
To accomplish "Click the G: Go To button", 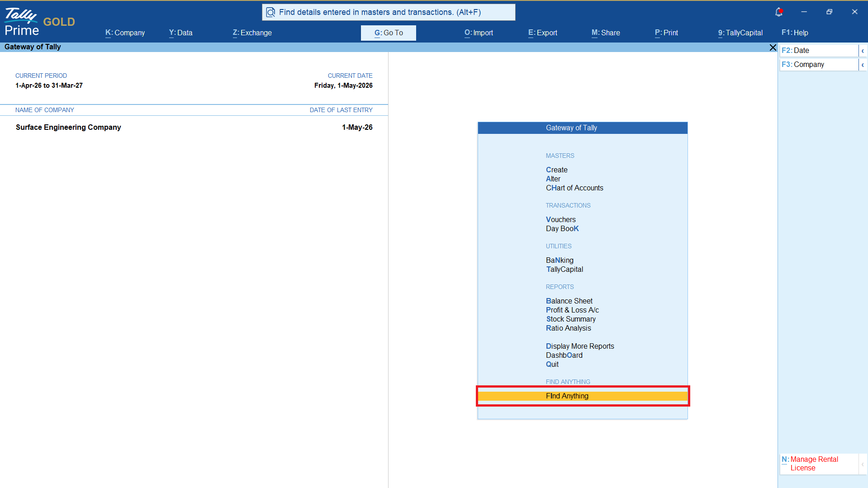I will click(x=389, y=33).
